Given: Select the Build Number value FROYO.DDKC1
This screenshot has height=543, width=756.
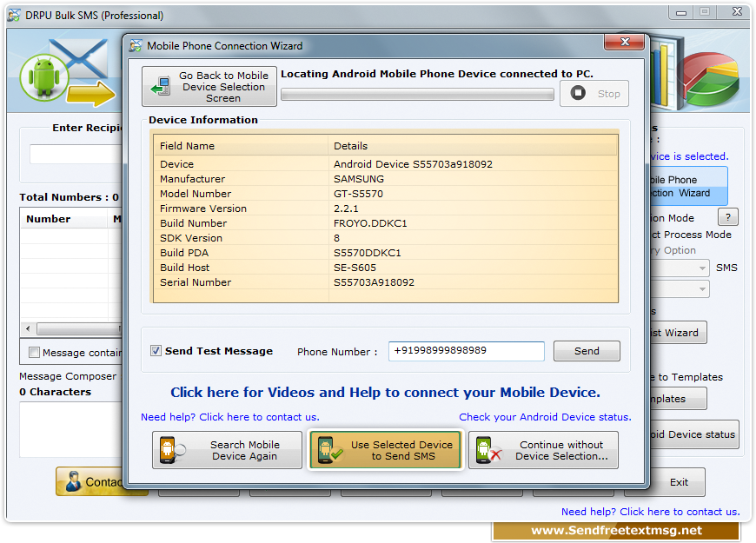Looking at the screenshot, I should click(370, 224).
